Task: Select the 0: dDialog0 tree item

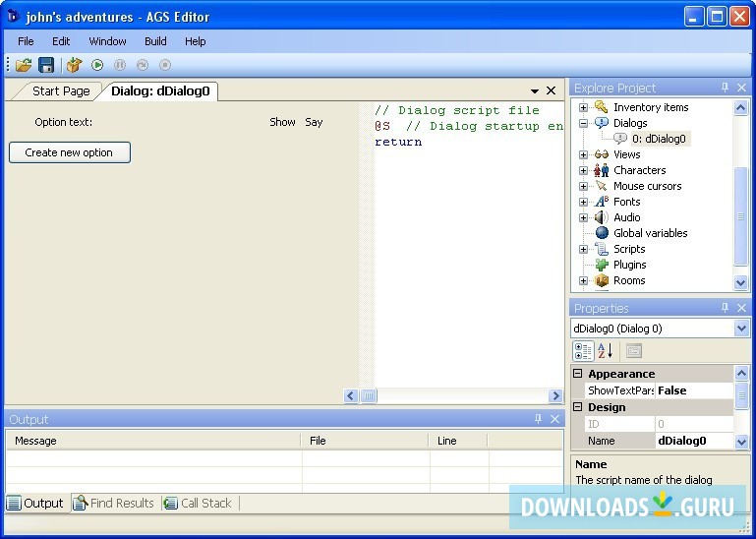Action: tap(659, 139)
